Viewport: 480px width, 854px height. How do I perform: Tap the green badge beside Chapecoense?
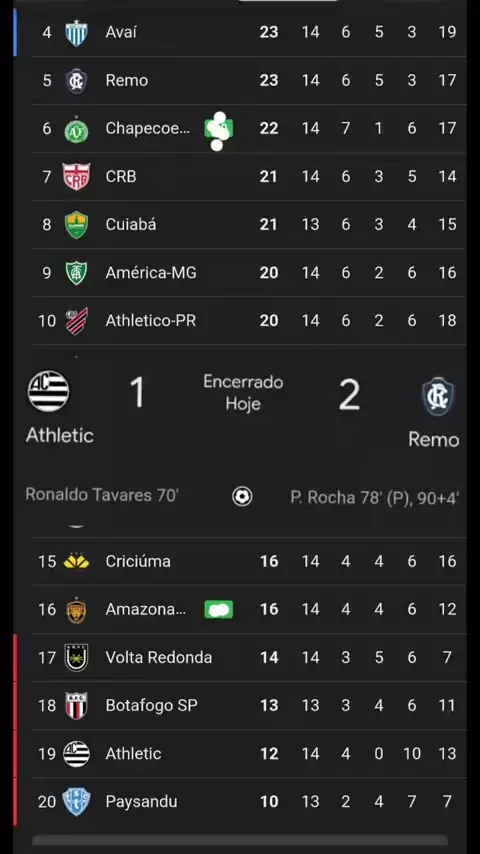[x=218, y=129]
